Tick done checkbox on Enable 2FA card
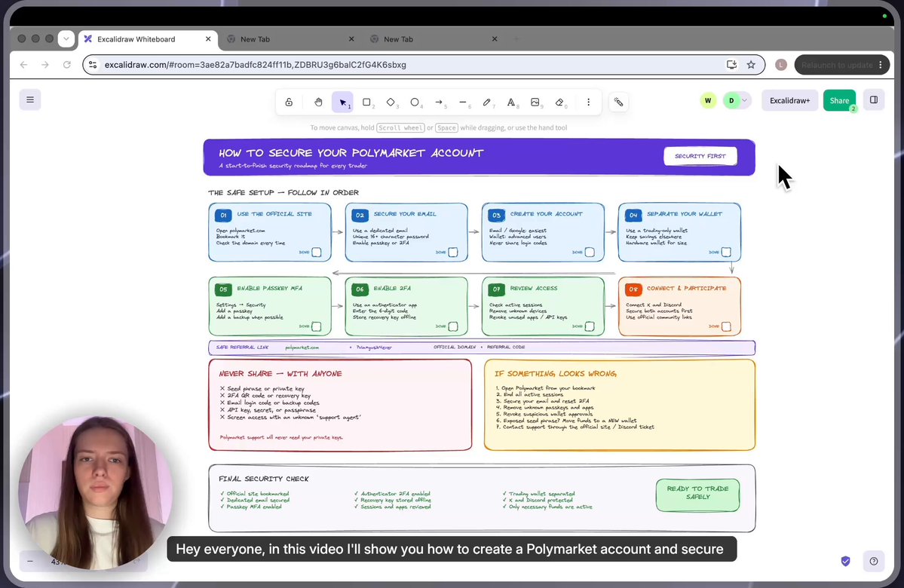 pyautogui.click(x=453, y=326)
